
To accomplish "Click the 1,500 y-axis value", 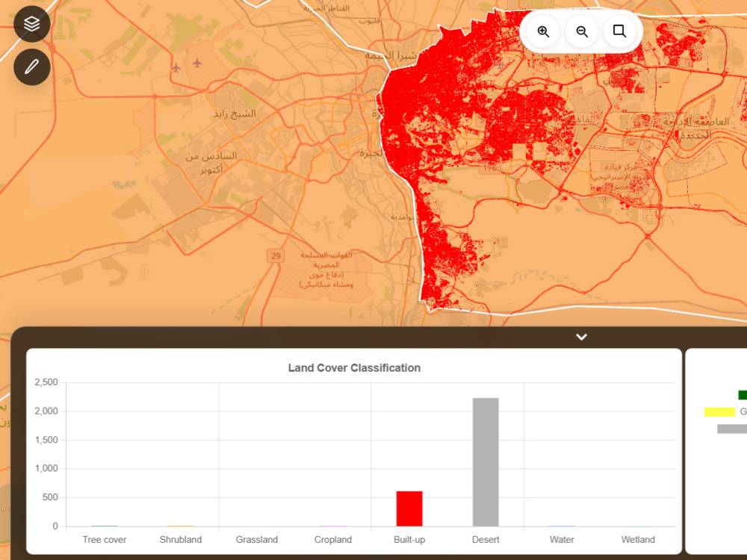I will tap(46, 440).
